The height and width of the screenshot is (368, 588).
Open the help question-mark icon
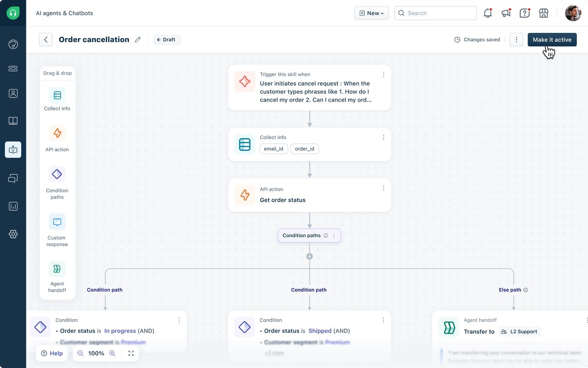[x=524, y=13]
